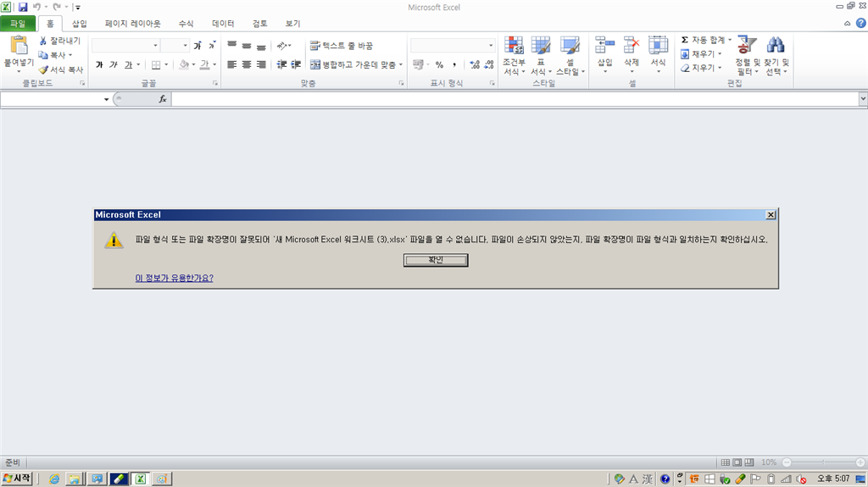Image resolution: width=868 pixels, height=487 pixels.
Task: Switch to the 검토 tab
Action: tap(259, 23)
